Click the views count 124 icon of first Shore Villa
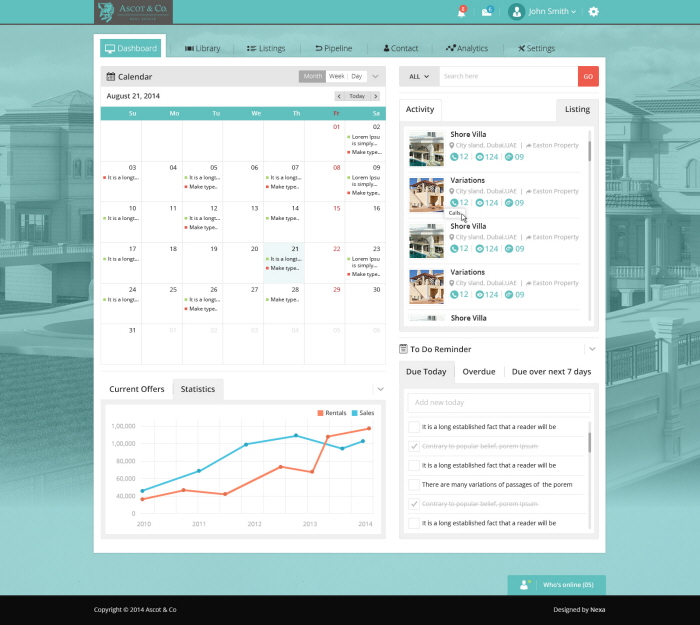 point(479,157)
